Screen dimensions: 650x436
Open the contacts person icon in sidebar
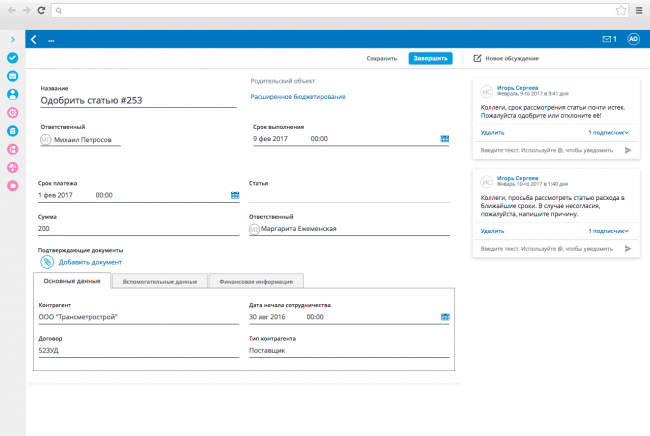(13, 94)
